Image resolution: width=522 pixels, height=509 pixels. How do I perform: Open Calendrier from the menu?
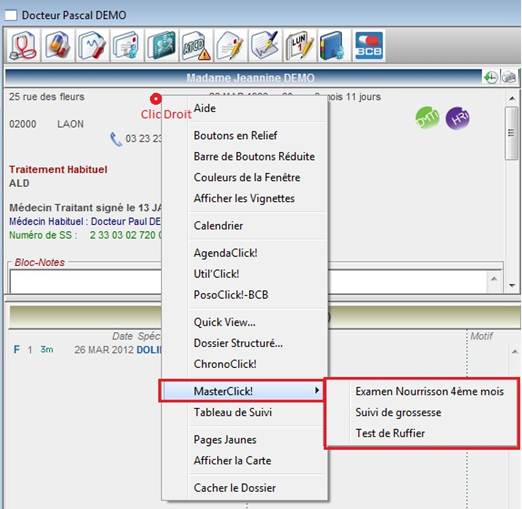(218, 226)
